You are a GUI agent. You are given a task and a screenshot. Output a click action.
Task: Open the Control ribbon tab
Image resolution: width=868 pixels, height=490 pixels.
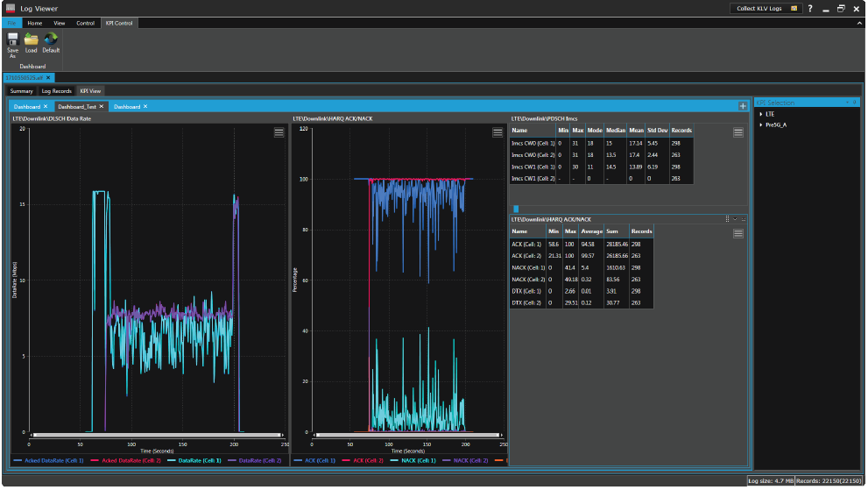[85, 23]
